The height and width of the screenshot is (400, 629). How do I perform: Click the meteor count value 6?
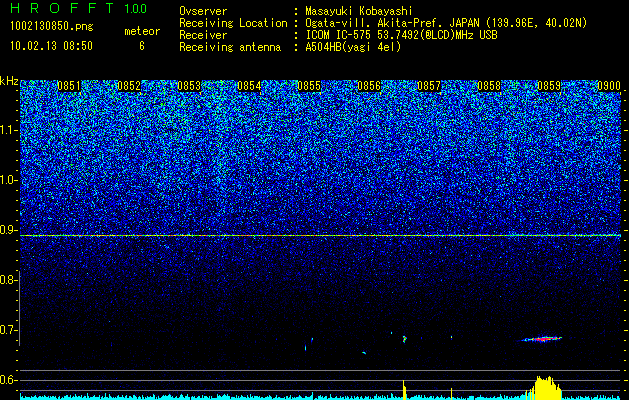pos(142,46)
